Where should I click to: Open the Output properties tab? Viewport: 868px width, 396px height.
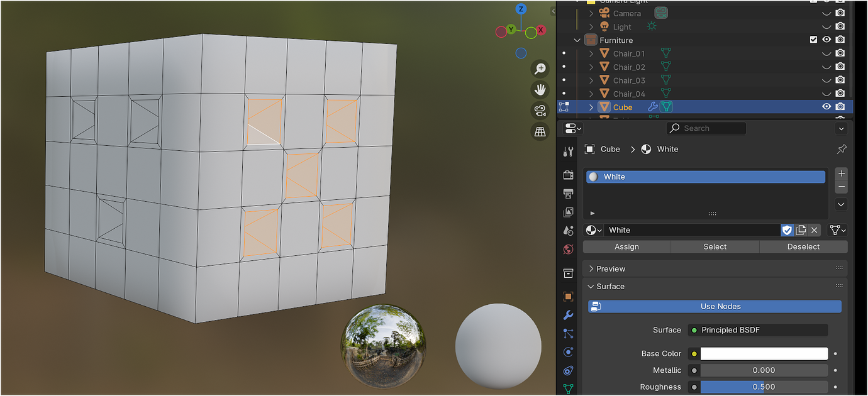click(x=569, y=193)
